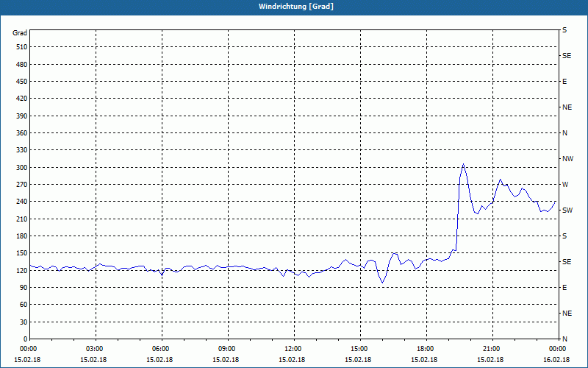Select the 18:00 time label

click(426, 348)
